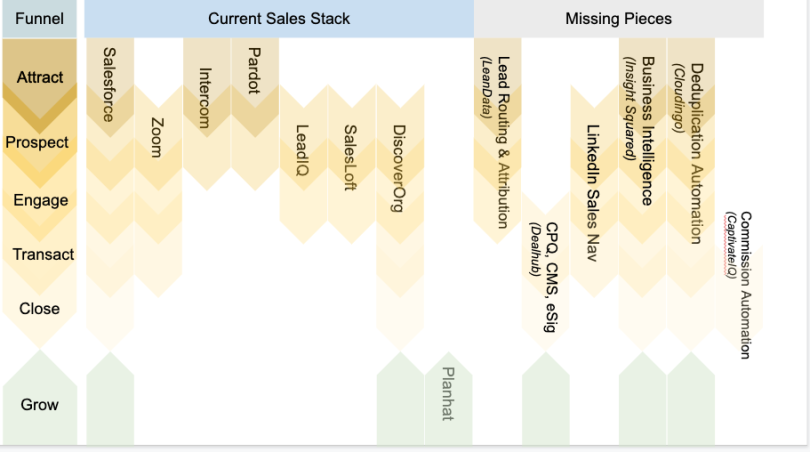Click the Transact funnel stage label
This screenshot has width=810, height=452.
43,254
